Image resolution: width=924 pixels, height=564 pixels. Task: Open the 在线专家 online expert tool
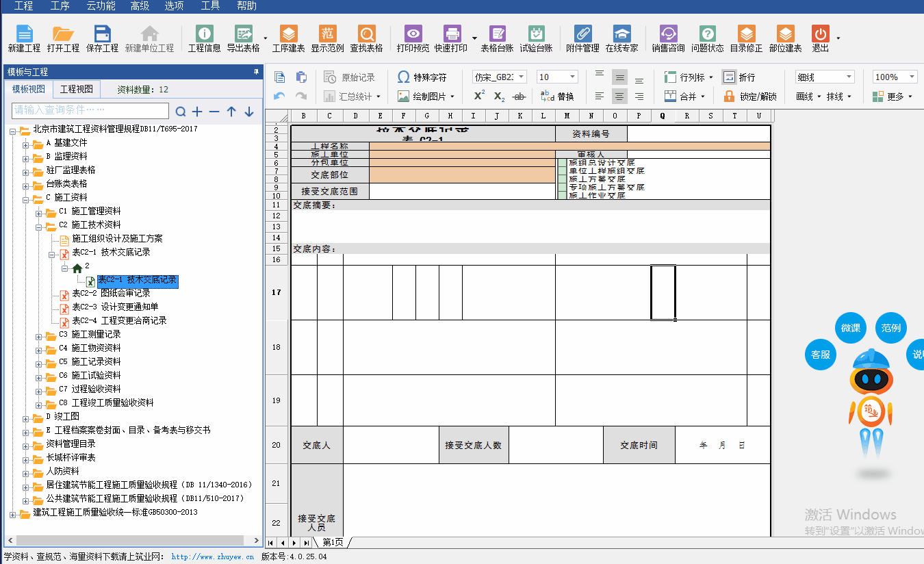[621, 38]
